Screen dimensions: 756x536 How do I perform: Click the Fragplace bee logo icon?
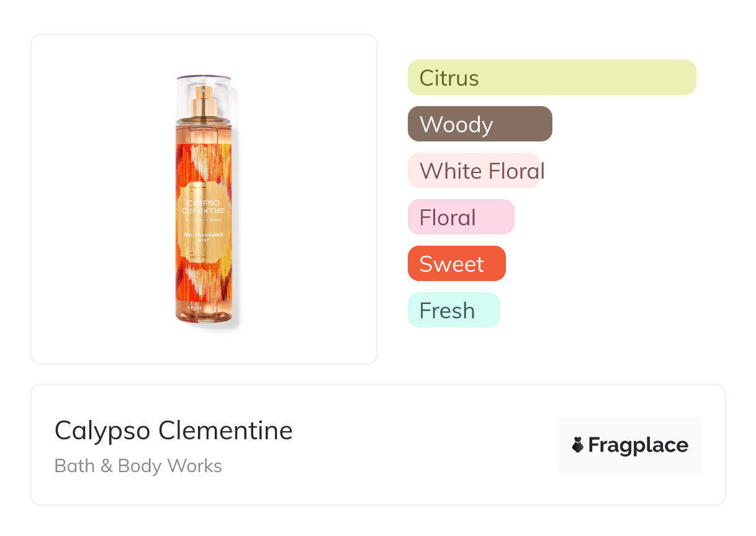(x=578, y=445)
